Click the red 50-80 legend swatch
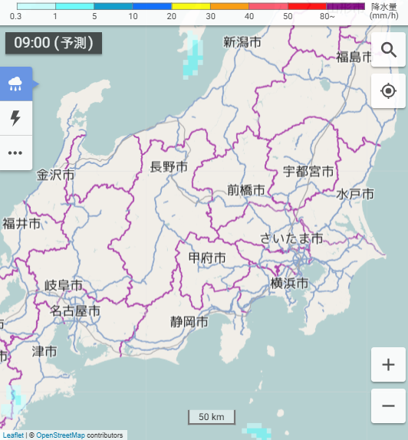The image size is (408, 440). [x=307, y=6]
